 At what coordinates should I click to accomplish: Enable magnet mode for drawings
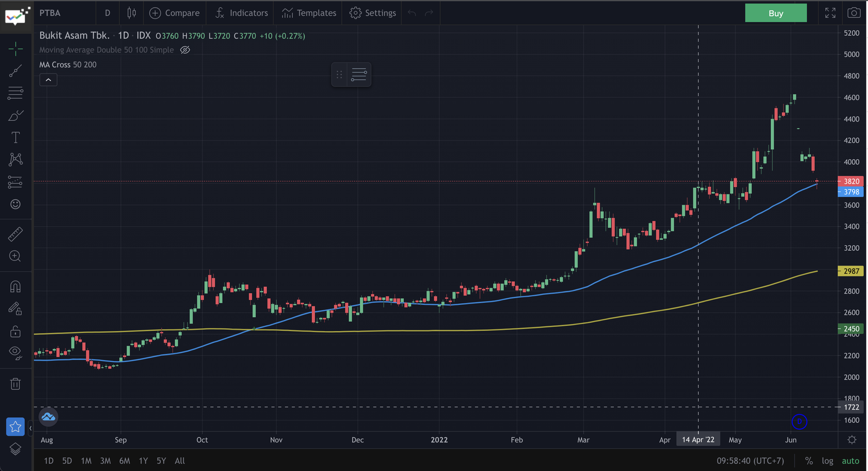click(15, 286)
